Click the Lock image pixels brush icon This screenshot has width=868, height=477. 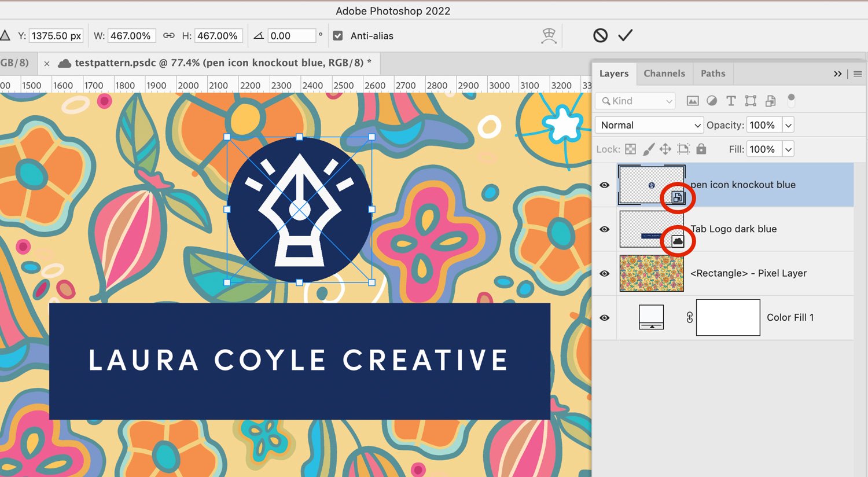point(649,149)
